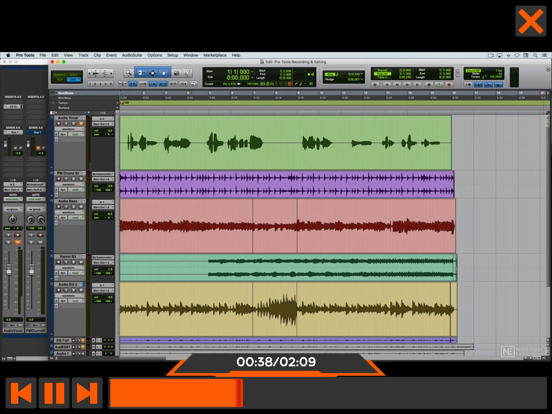
Task: Click the transport Stop button
Action: pyautogui.click(x=428, y=84)
